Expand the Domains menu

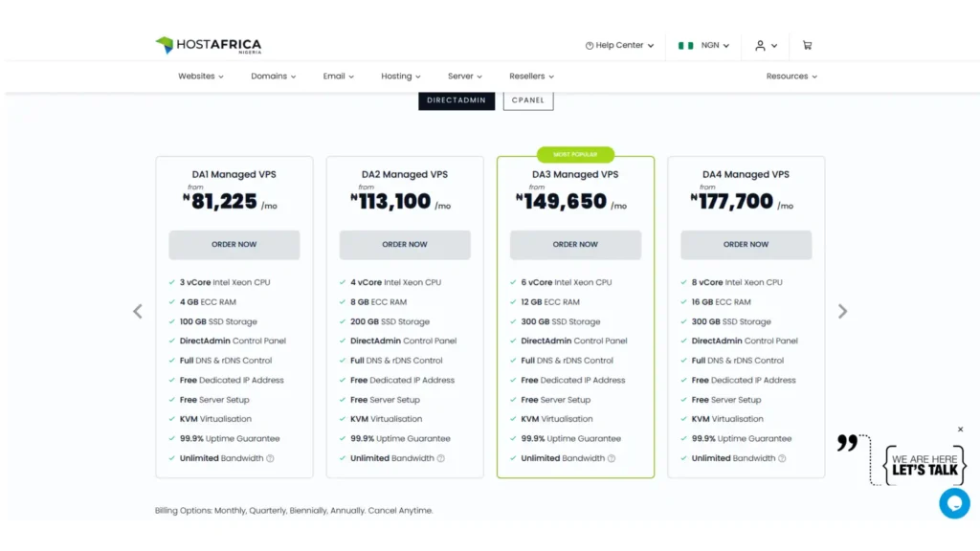[273, 77]
